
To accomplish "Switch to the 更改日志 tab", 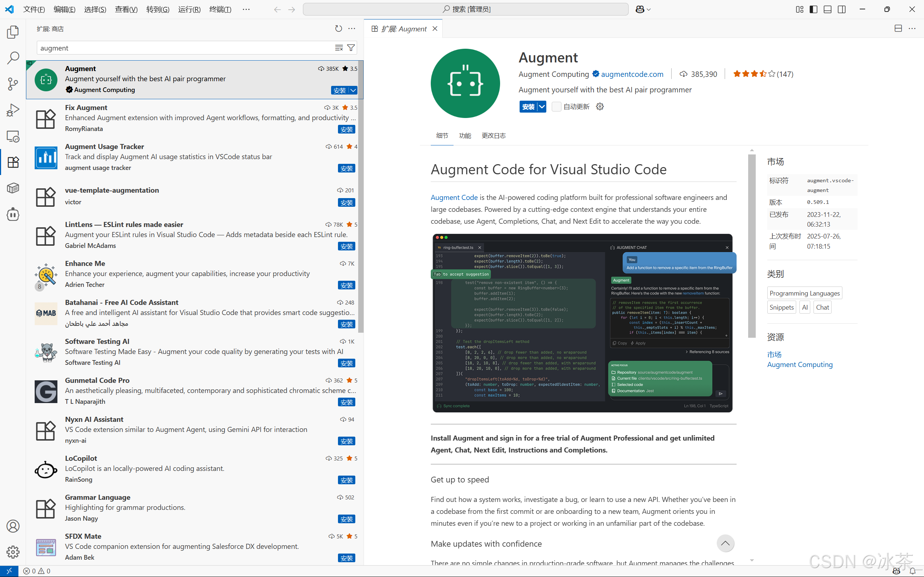I will point(493,135).
